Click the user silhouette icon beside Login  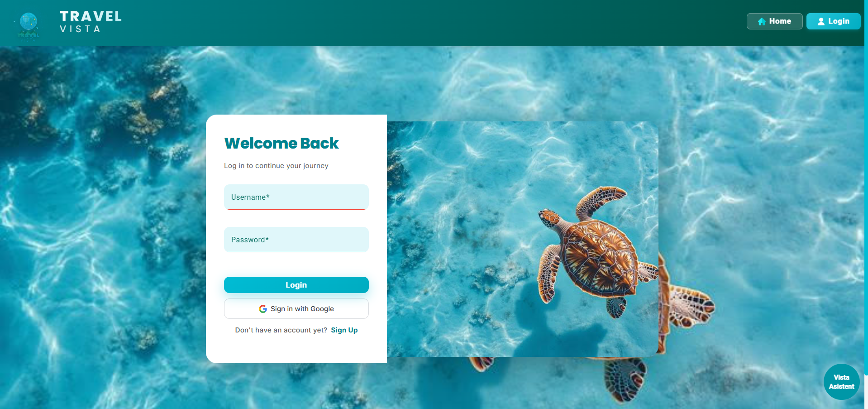[821, 21]
